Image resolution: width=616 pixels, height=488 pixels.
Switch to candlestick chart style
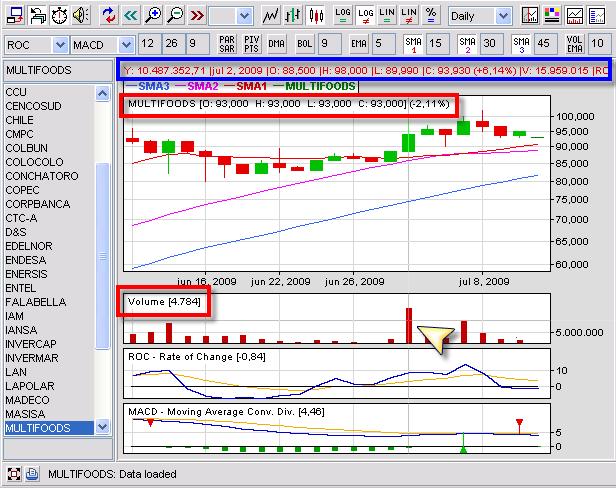(315, 15)
